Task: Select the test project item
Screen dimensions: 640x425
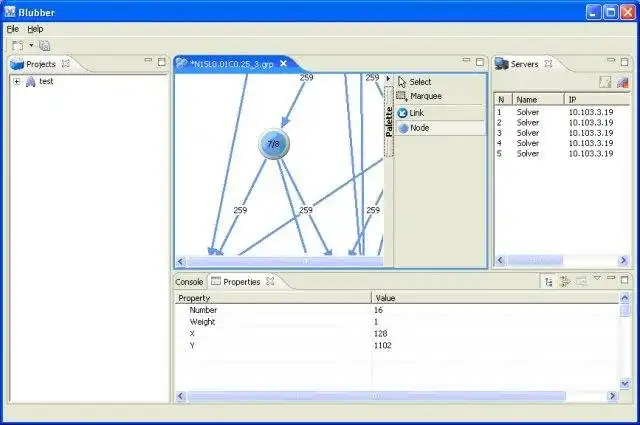Action: 46,81
